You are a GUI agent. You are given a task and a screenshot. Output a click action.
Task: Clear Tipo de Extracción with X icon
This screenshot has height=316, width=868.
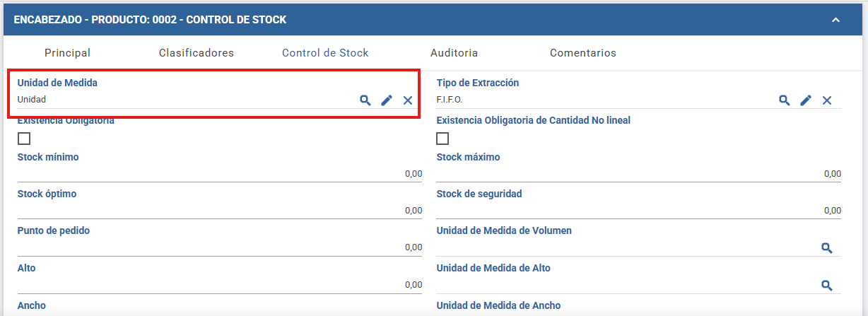[827, 100]
